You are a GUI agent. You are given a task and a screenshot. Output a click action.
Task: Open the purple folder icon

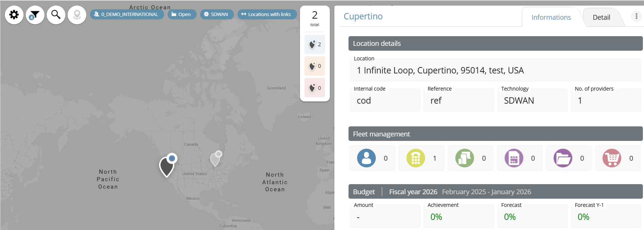click(x=563, y=158)
